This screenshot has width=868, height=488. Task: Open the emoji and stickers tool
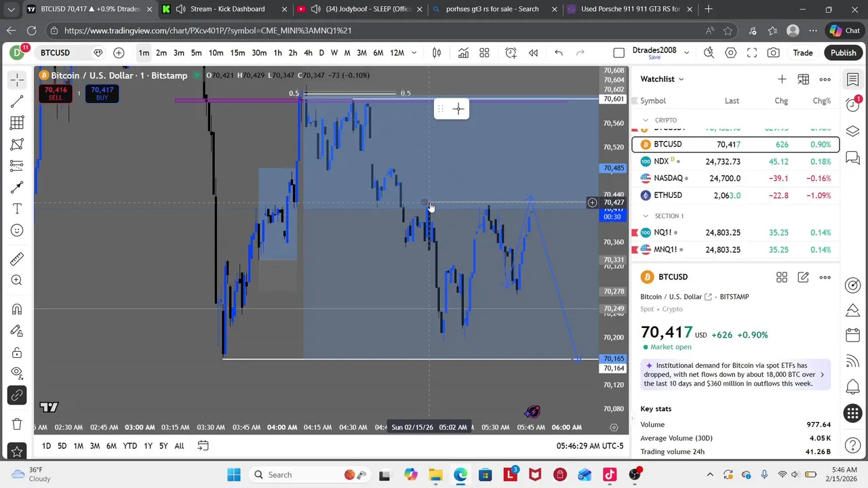(17, 230)
